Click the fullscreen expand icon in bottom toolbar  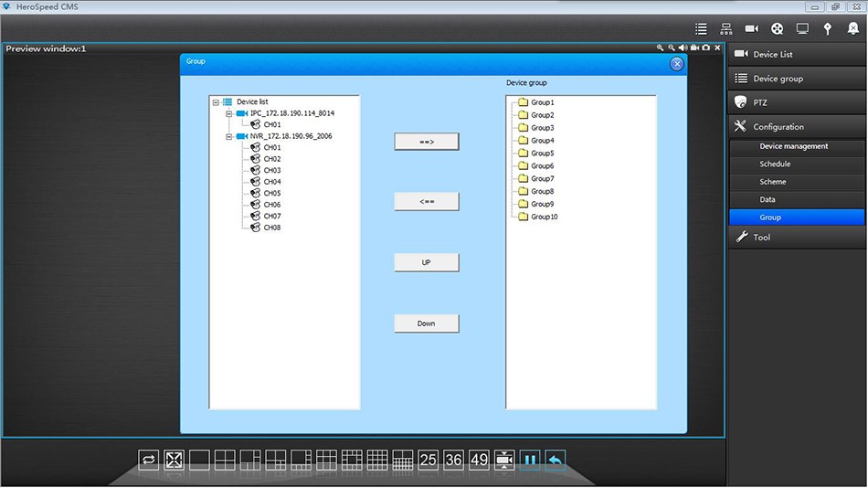pos(174,461)
